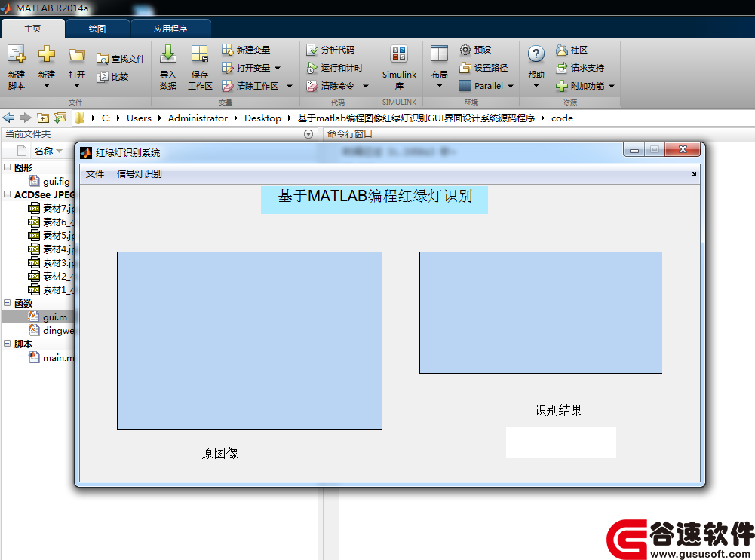Click the up-one-folder icon

point(43,118)
